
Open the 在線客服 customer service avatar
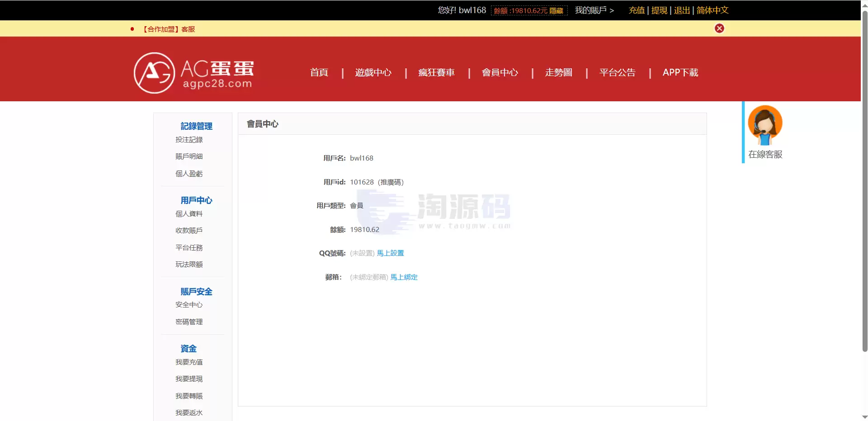coord(765,125)
